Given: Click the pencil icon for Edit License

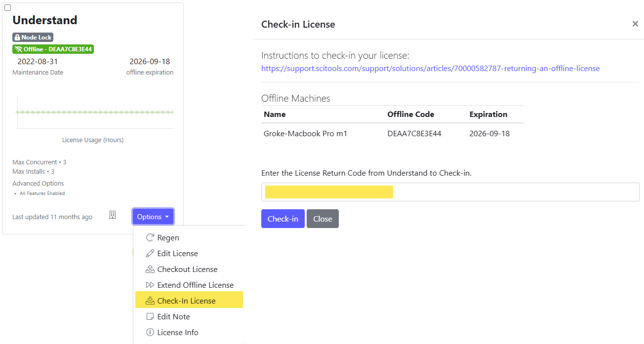Looking at the screenshot, I should (150, 253).
